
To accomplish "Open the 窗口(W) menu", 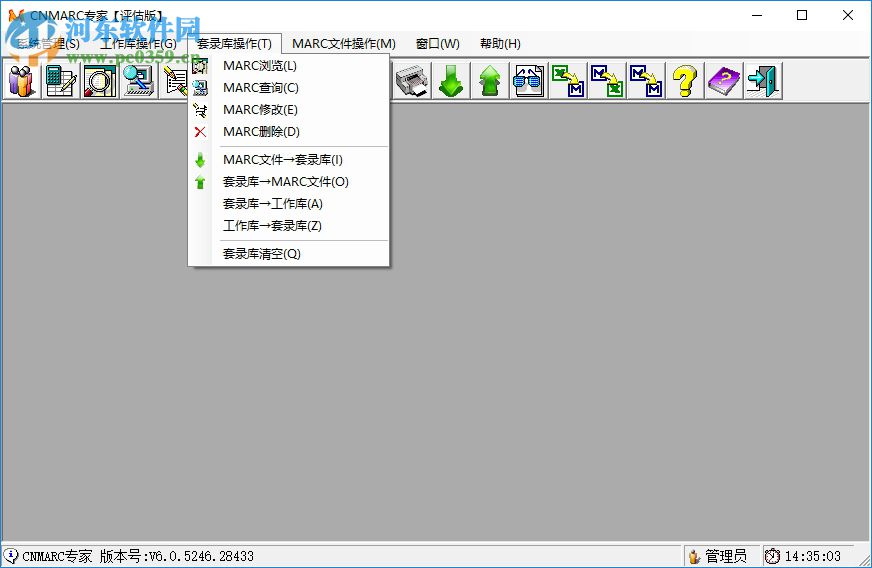I will click(438, 43).
